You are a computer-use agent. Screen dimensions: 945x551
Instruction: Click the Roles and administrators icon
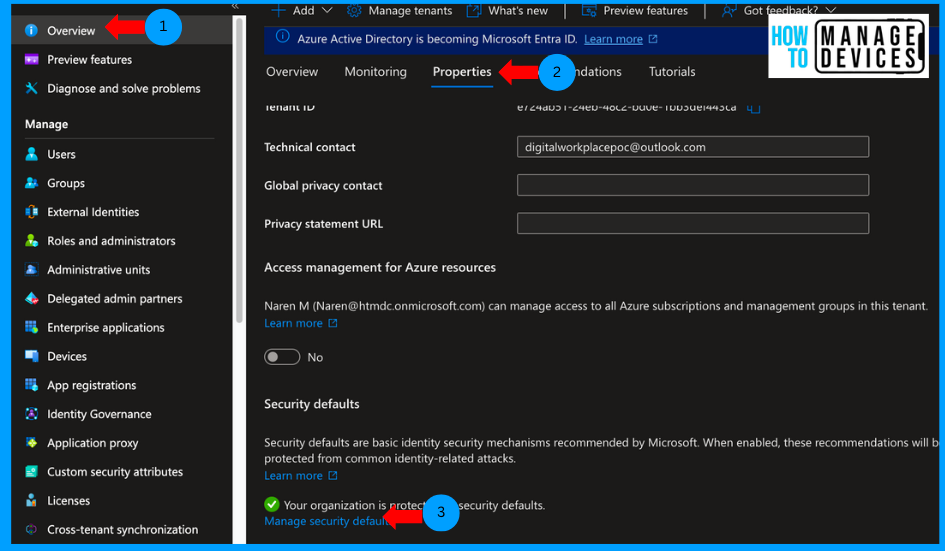click(x=31, y=241)
